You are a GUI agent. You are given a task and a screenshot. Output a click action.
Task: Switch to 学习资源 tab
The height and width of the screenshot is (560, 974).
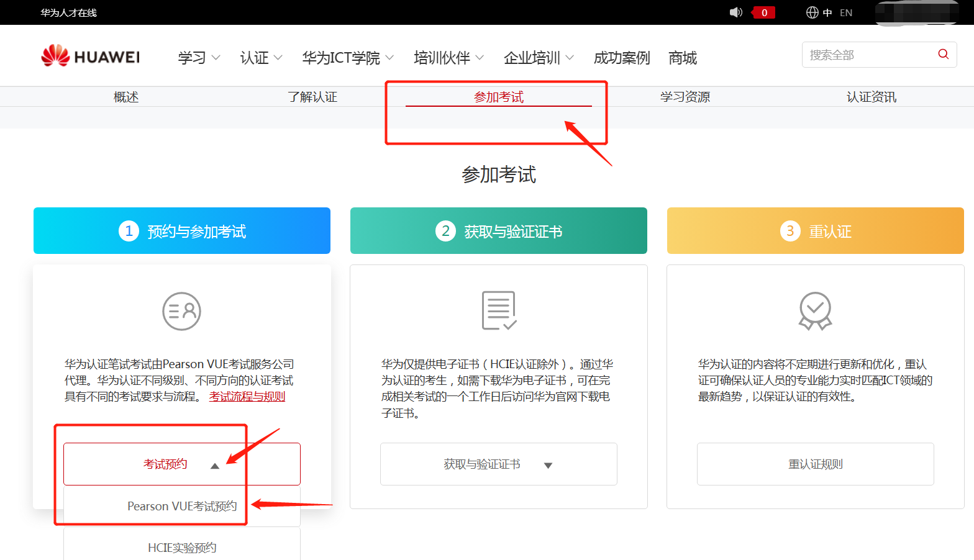pyautogui.click(x=685, y=97)
